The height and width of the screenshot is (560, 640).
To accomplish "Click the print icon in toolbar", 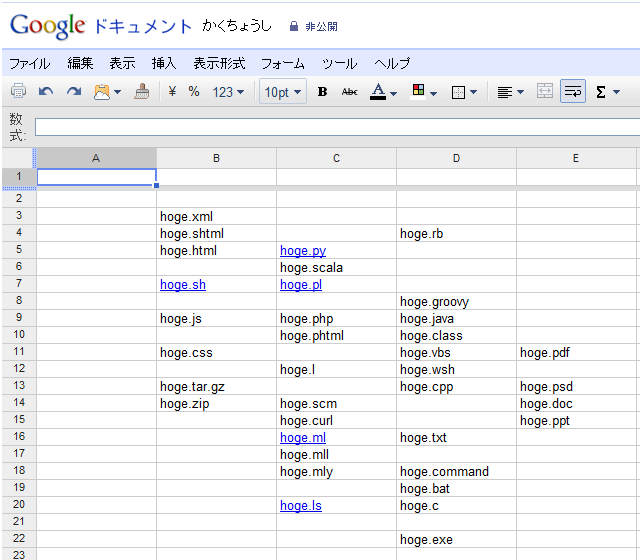I will [x=18, y=91].
